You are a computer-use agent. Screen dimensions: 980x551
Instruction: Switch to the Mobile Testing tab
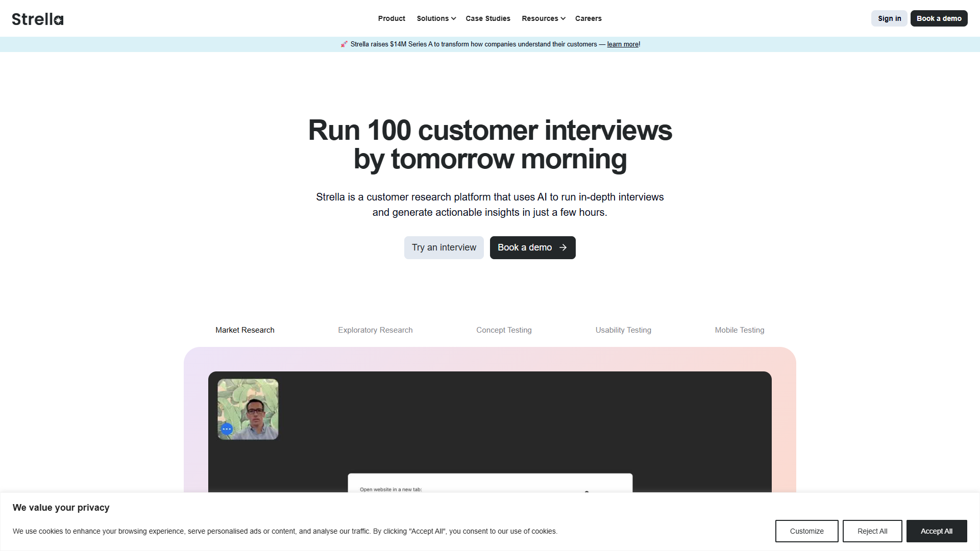(740, 330)
